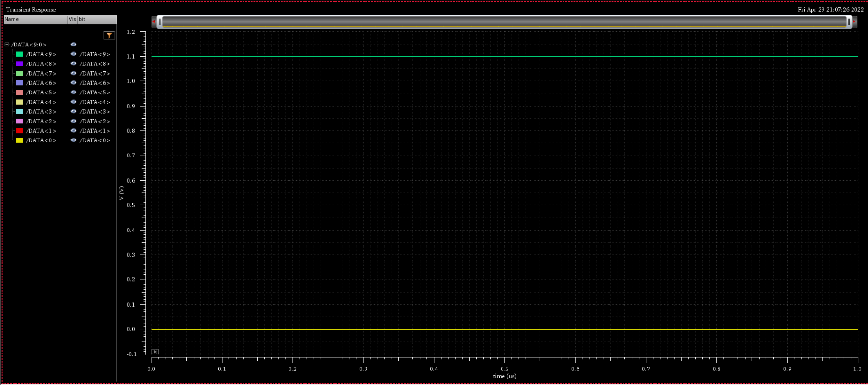Click the timestamp Fri Apr 29 21:07:26 2022

click(x=831, y=10)
